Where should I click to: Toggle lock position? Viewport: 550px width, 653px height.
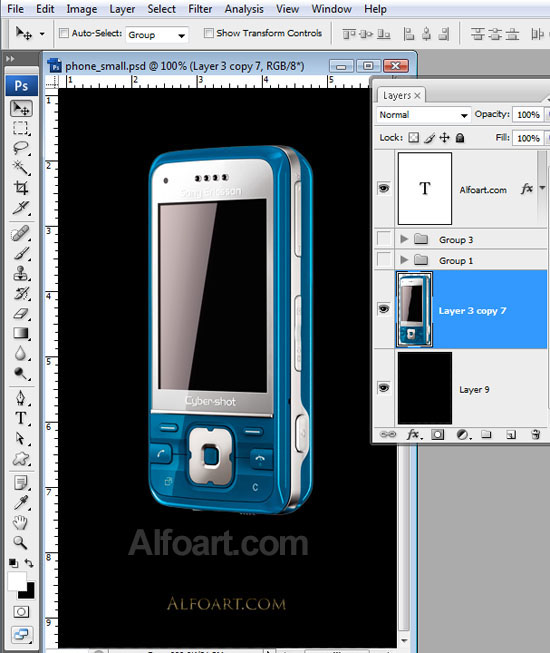(445, 137)
